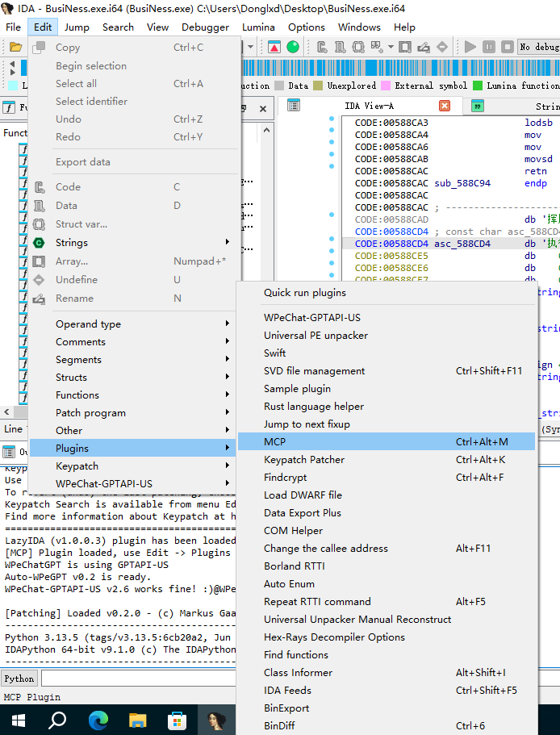560x735 pixels.
Task: Open the debugger selection combo box
Action: (537, 47)
